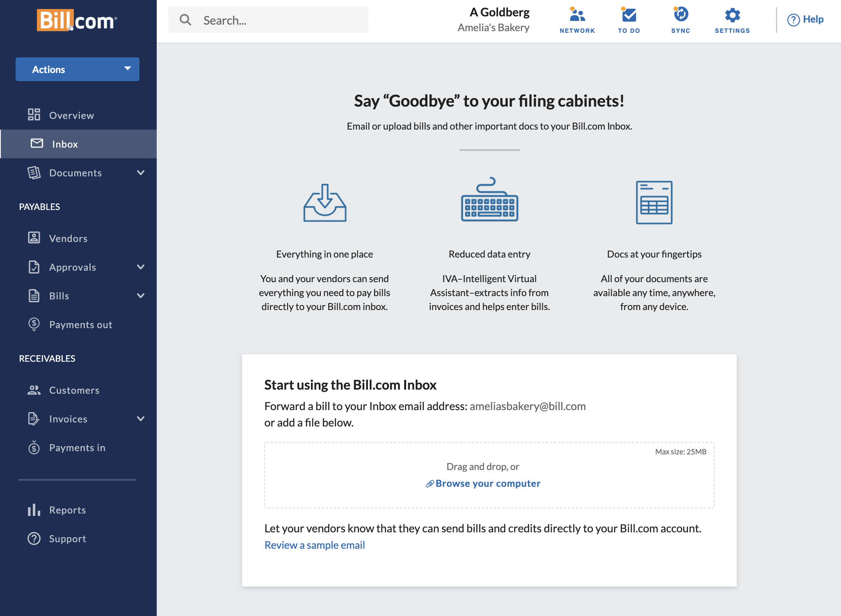Expand the Bills submenu chevron
The image size is (841, 616).
[x=141, y=296]
